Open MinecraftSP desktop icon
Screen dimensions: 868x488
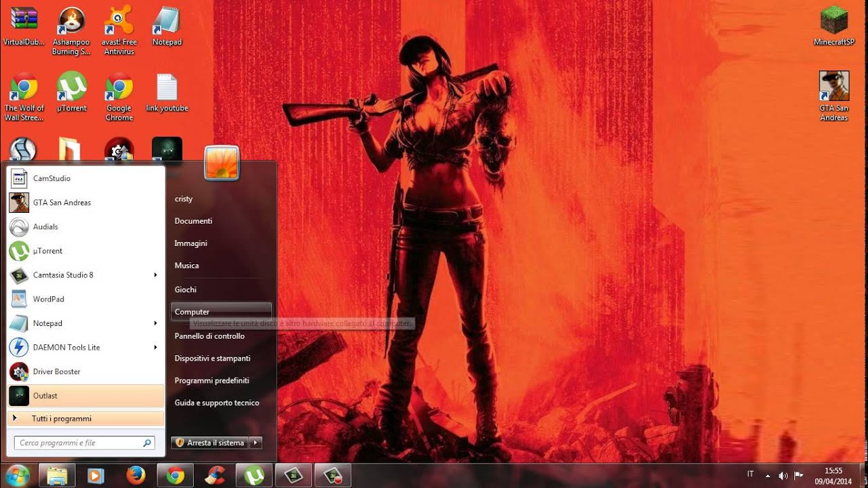tap(834, 26)
